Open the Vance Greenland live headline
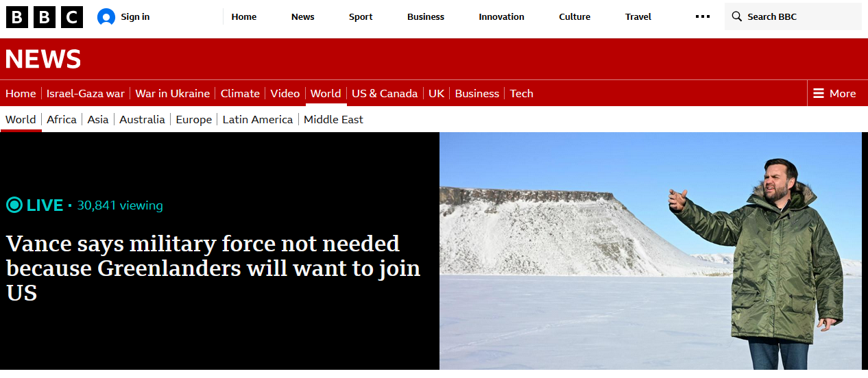The height and width of the screenshot is (378, 868). click(x=213, y=268)
